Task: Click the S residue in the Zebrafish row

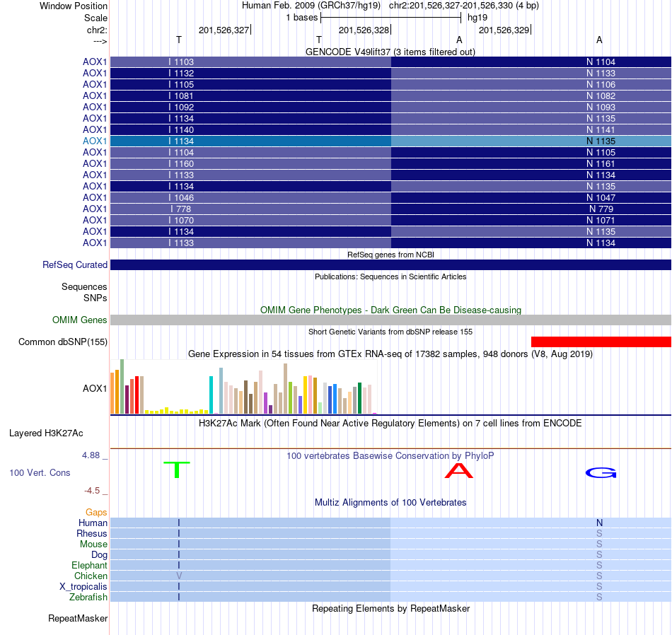Action: 599,597
